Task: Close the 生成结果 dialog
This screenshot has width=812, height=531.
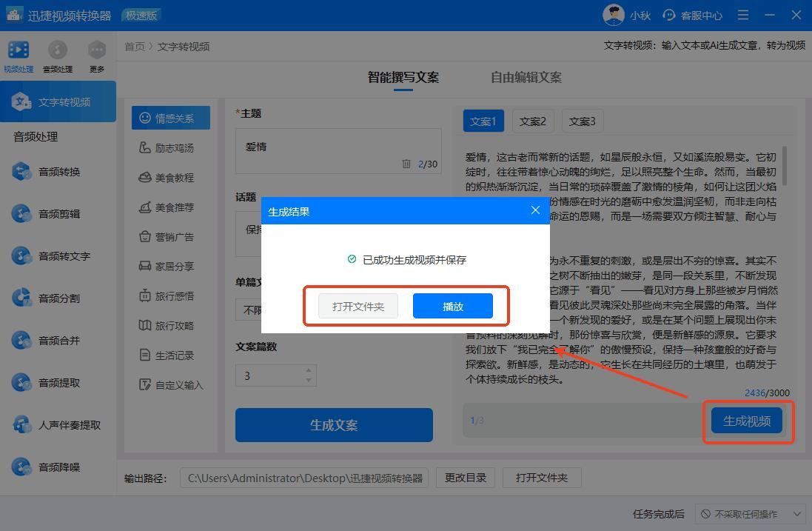Action: (535, 210)
